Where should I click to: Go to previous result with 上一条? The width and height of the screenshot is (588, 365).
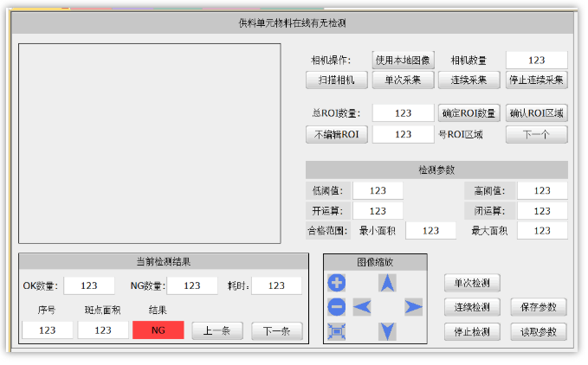coord(217,331)
